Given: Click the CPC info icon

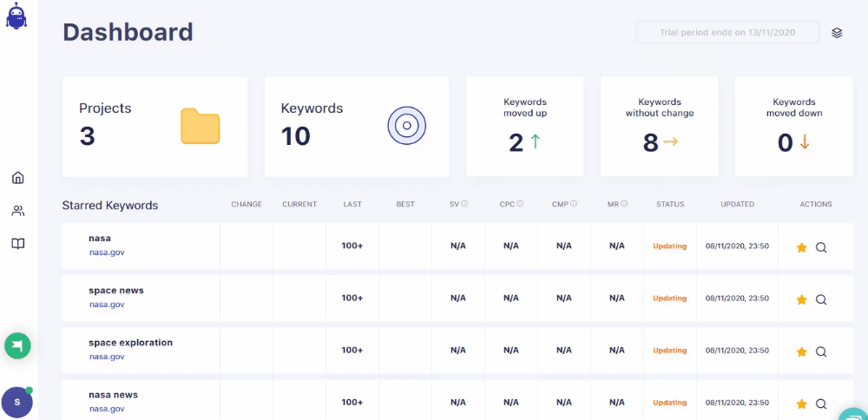Looking at the screenshot, I should [519, 204].
